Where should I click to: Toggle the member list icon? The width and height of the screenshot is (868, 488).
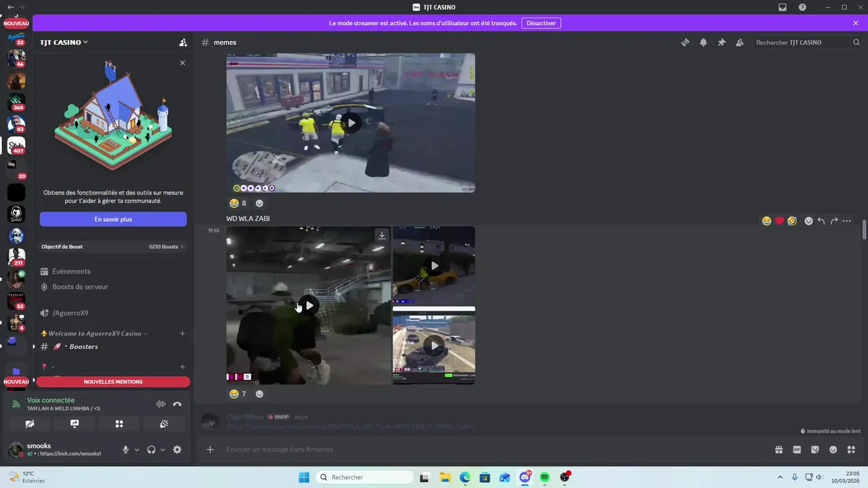click(740, 42)
